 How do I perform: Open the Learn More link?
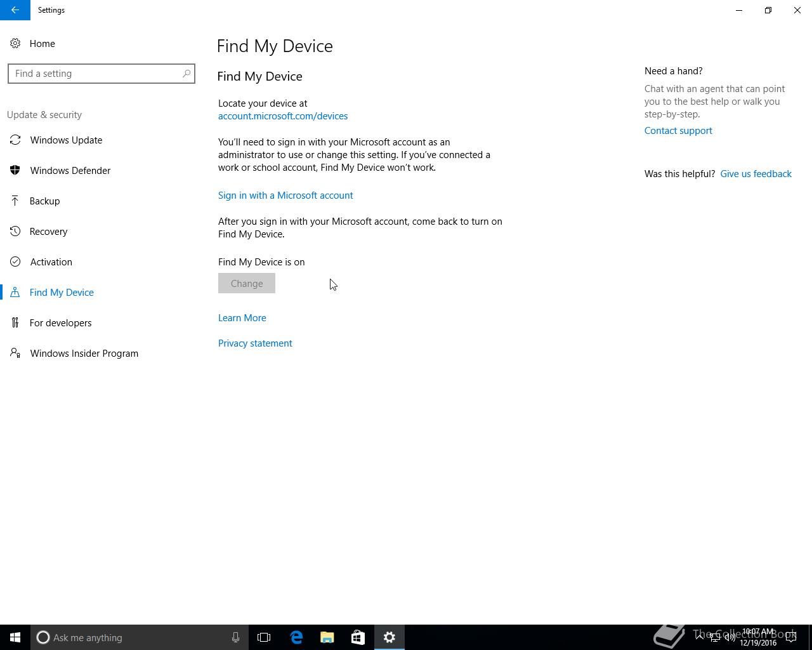[242, 318]
